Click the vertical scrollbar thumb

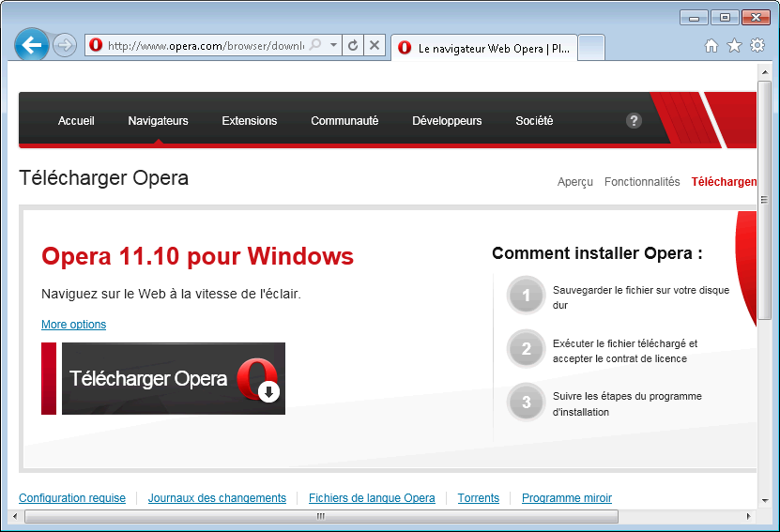(765, 200)
